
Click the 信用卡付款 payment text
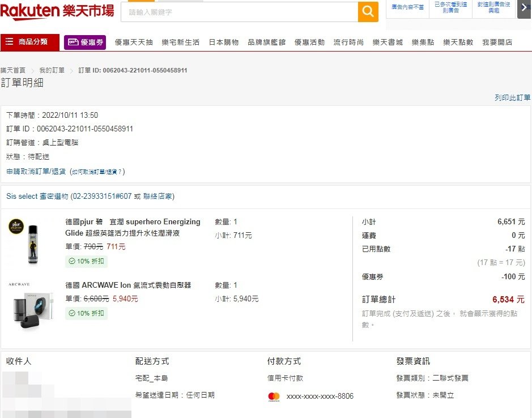(285, 378)
